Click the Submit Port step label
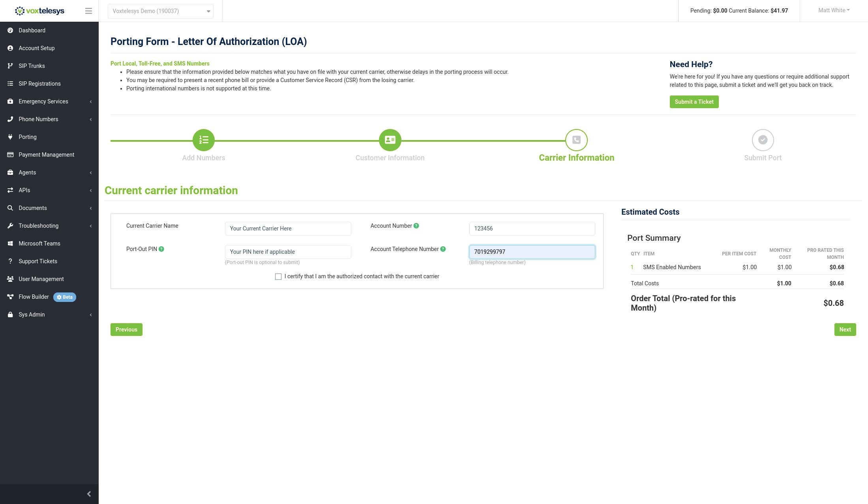868x504 pixels. (x=763, y=158)
